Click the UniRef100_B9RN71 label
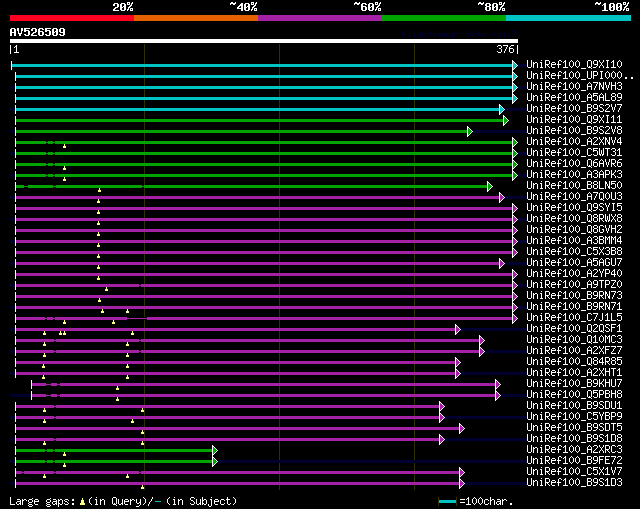Image resolution: width=640 pixels, height=509 pixels. 574,307
